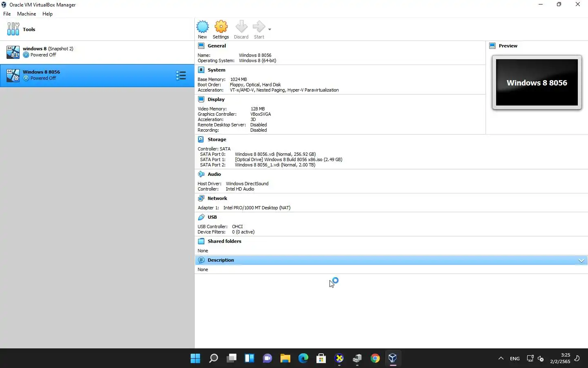Open the USB settings link
588x368 pixels.
point(212,217)
